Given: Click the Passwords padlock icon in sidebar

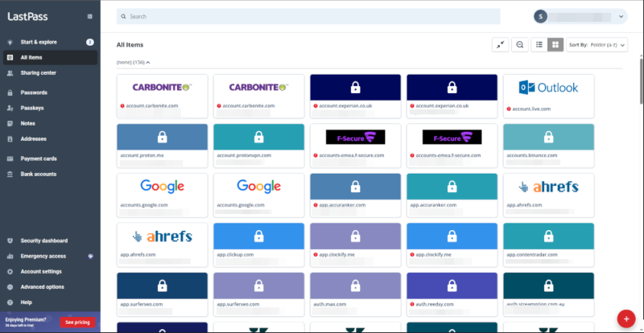Looking at the screenshot, I should 10,92.
